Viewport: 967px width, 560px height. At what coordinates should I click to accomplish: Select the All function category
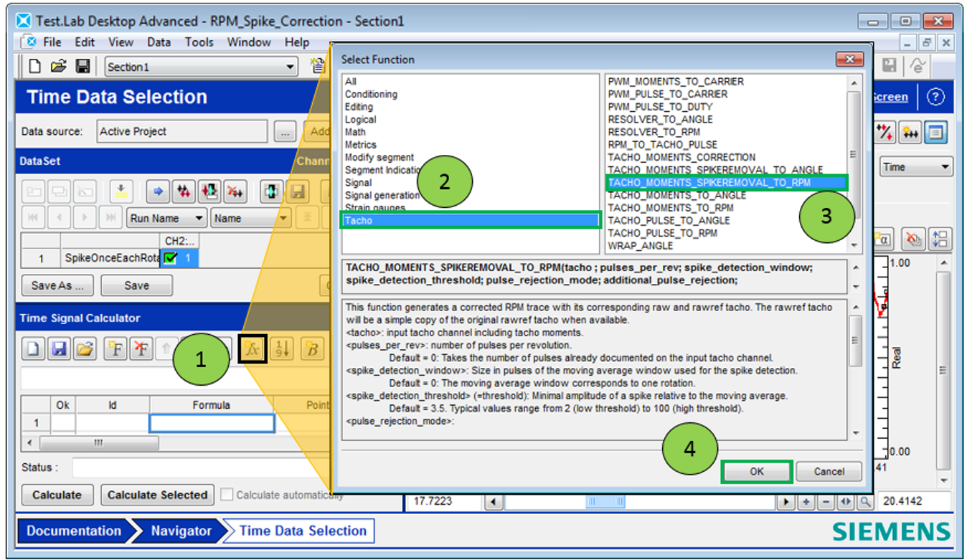coord(350,82)
